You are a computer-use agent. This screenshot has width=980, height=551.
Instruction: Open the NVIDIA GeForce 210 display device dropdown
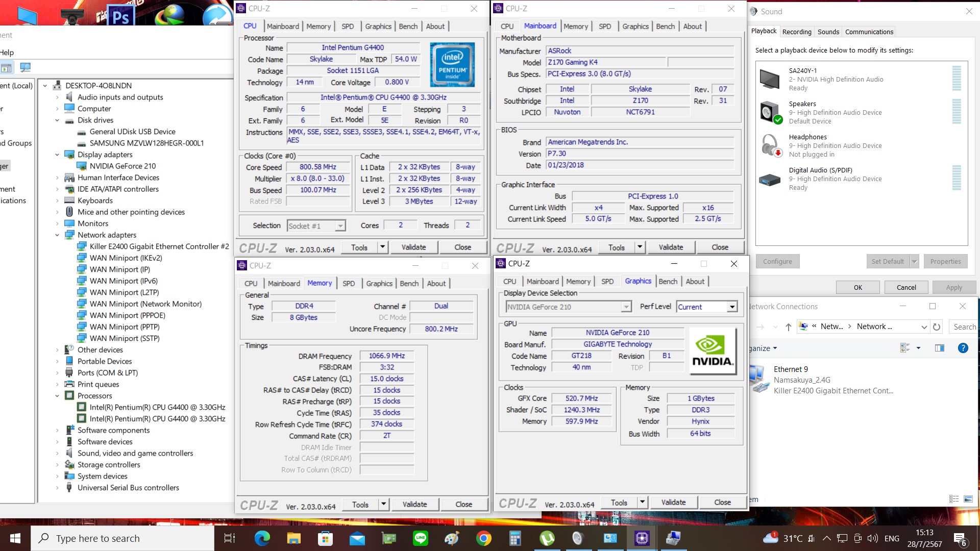click(626, 307)
